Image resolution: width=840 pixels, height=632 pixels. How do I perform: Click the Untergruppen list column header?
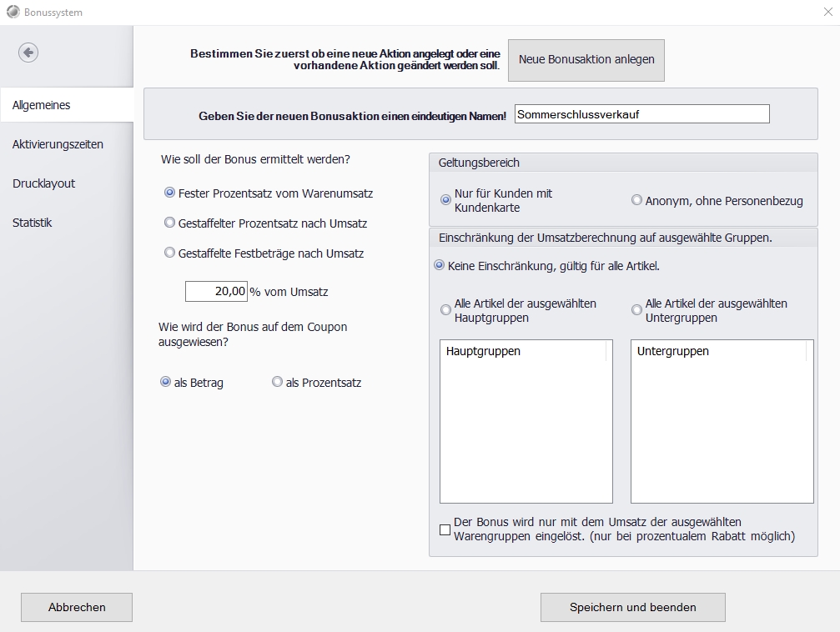pyautogui.click(x=719, y=351)
